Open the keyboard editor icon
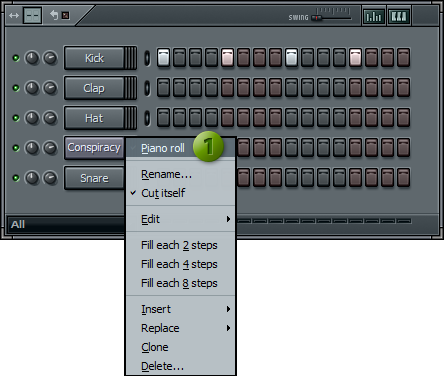444x376 pixels. tap(399, 16)
